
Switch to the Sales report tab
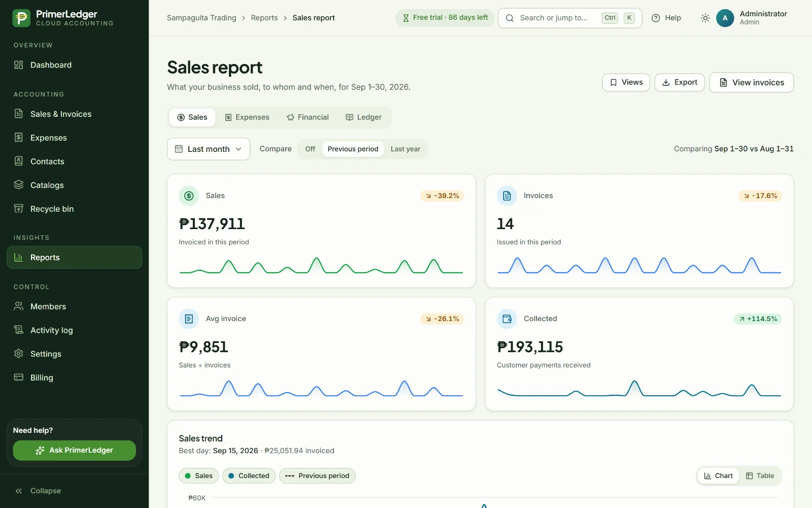click(192, 117)
